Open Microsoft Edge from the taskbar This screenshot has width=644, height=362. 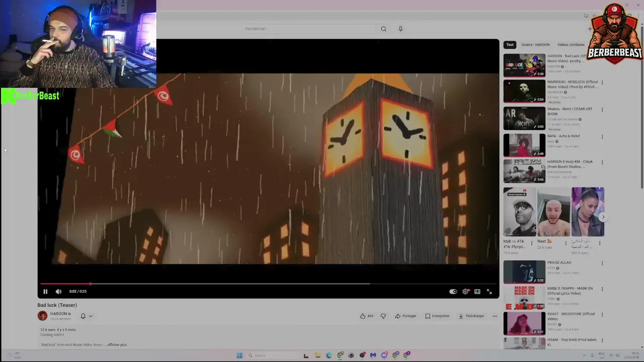point(329,355)
